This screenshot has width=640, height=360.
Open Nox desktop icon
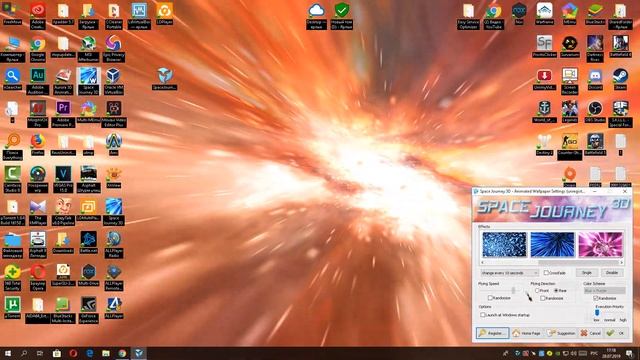pos(519,13)
